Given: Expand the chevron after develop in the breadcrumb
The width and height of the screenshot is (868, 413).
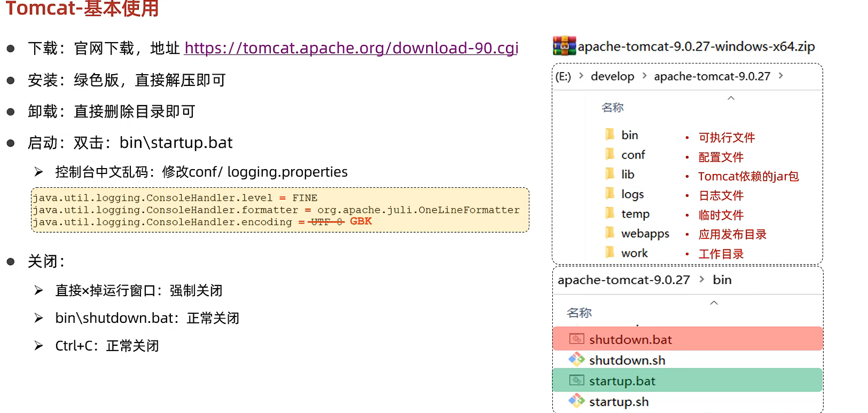Looking at the screenshot, I should click(x=644, y=76).
